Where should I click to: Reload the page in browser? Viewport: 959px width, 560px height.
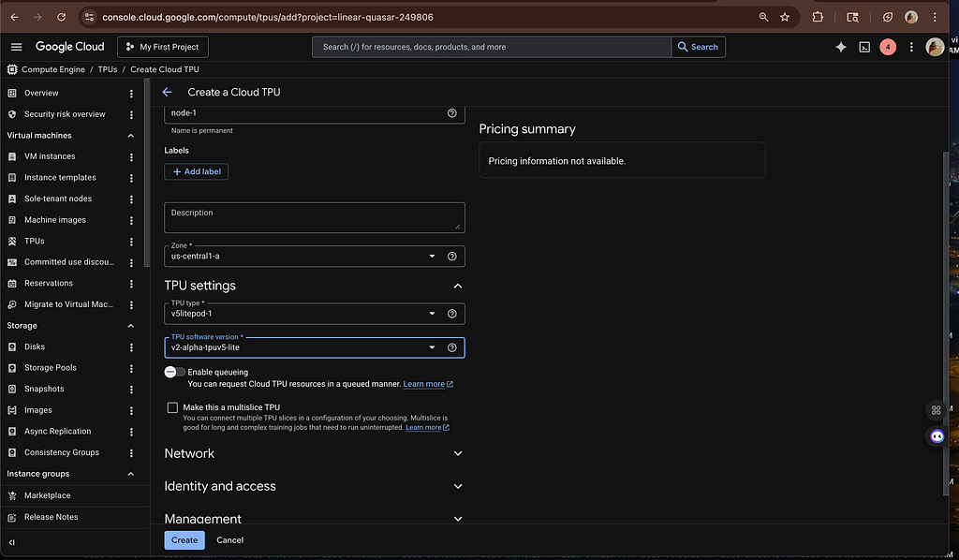click(x=61, y=17)
